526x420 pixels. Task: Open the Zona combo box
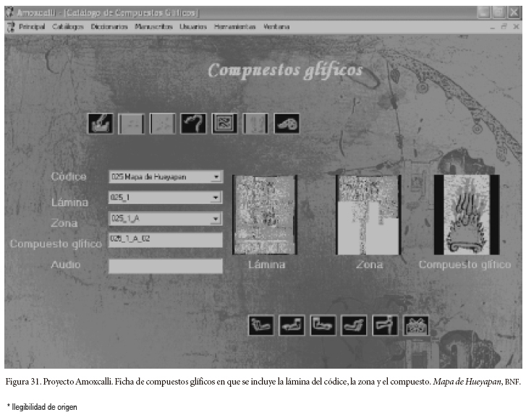216,218
